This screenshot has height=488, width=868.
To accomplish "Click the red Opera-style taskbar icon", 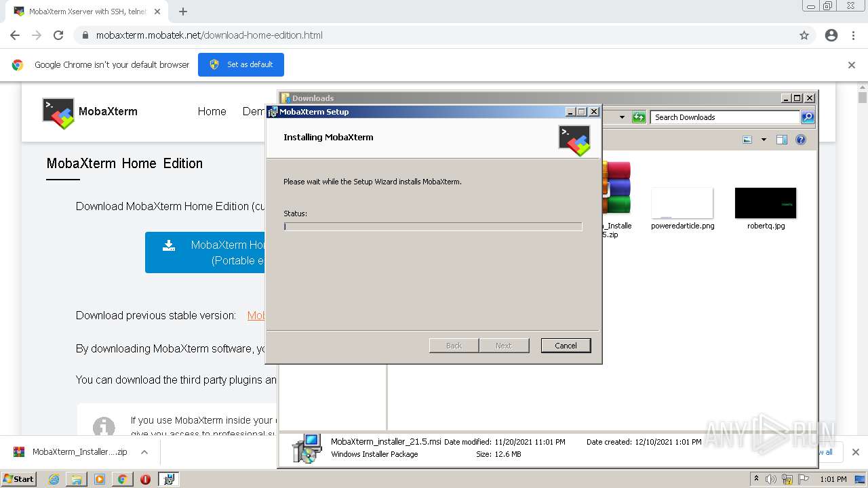I will pyautogui.click(x=145, y=479).
